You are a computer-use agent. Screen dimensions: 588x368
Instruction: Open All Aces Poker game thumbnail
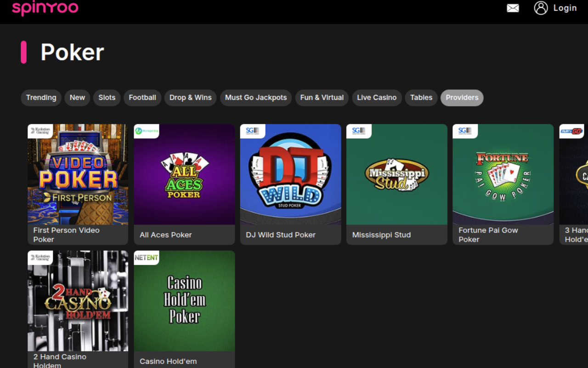[x=184, y=174]
